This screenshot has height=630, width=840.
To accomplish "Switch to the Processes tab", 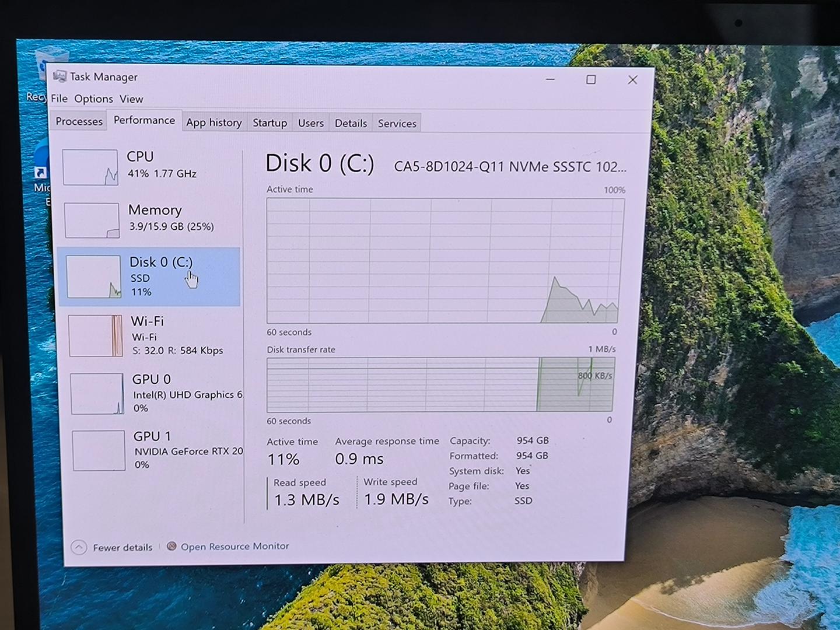I will click(79, 121).
